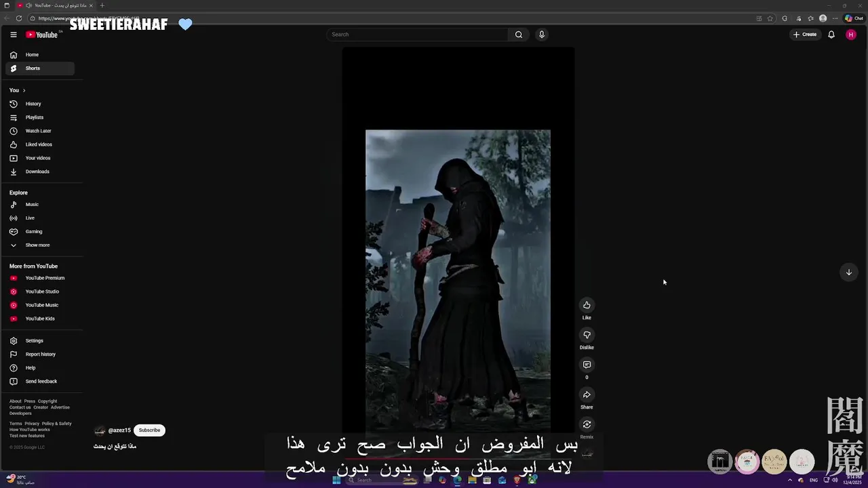Viewport: 868px width, 488px height.
Task: Open Gaming in Explore
Action: pos(40,232)
